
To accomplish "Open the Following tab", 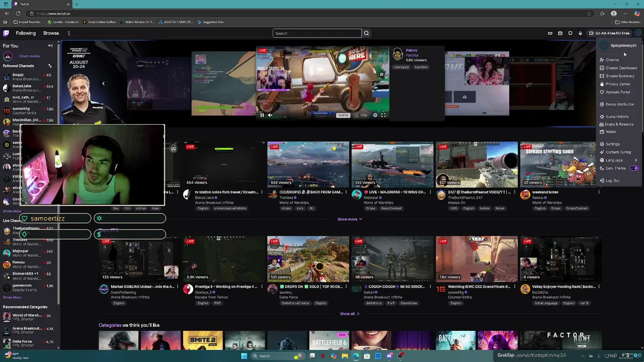I will click(x=26, y=33).
